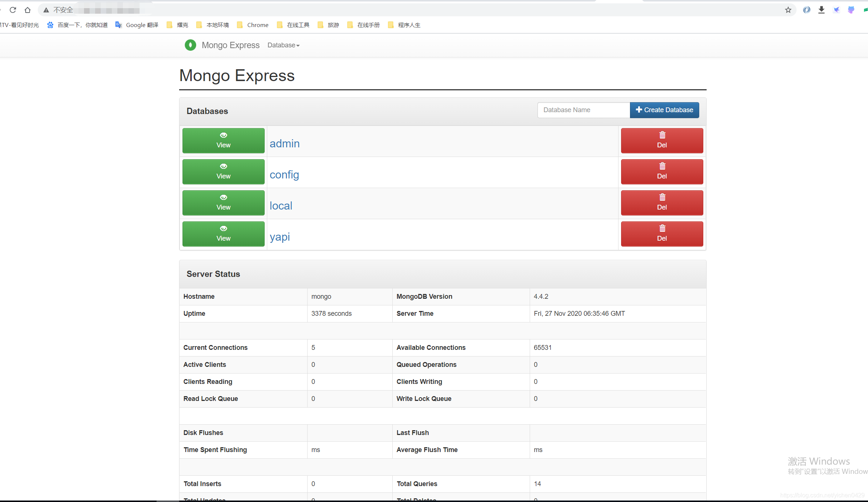This screenshot has width=868, height=502.
Task: View the config database
Action: [224, 172]
